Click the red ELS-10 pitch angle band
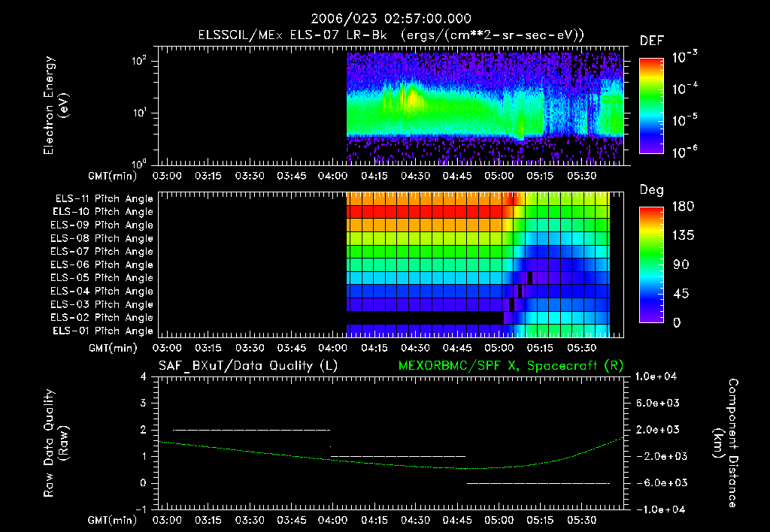The width and height of the screenshot is (770, 532). pyautogui.click(x=425, y=212)
